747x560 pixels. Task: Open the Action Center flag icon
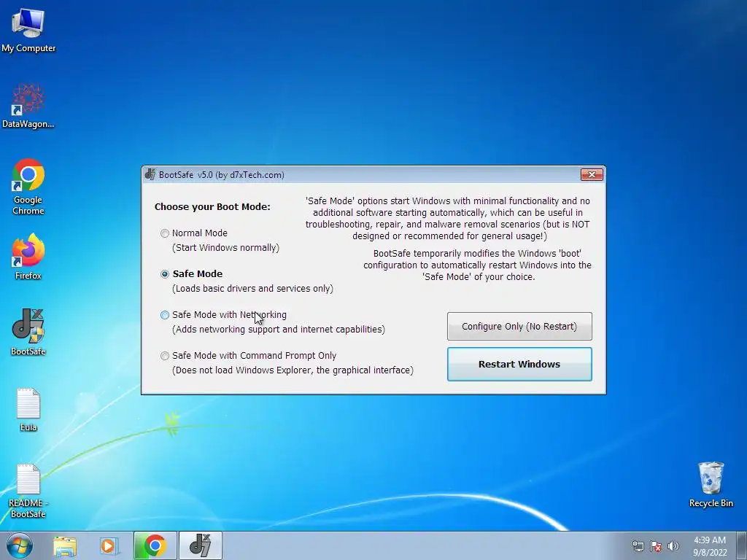tap(656, 546)
